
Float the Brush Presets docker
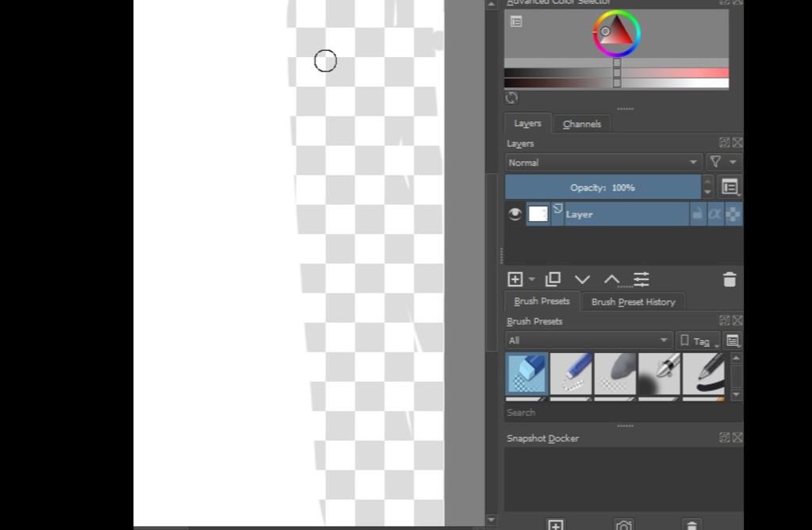click(725, 321)
